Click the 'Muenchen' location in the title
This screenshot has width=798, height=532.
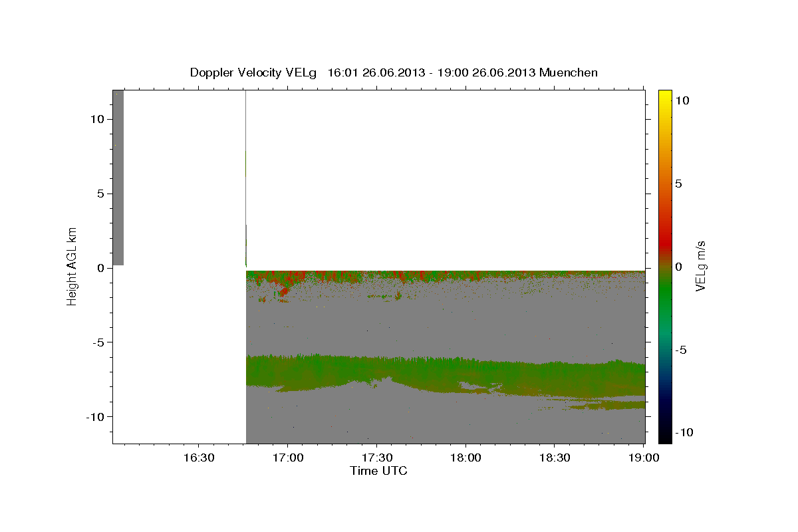click(x=569, y=72)
